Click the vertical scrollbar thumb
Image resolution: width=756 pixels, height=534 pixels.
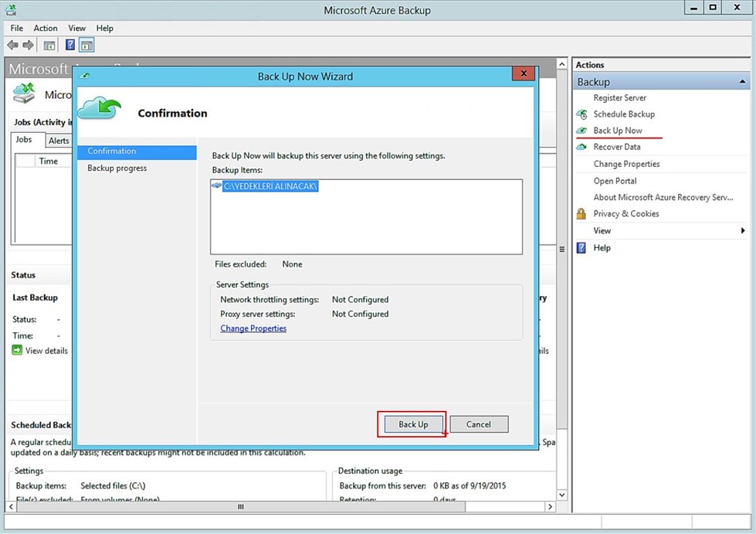[x=561, y=249]
